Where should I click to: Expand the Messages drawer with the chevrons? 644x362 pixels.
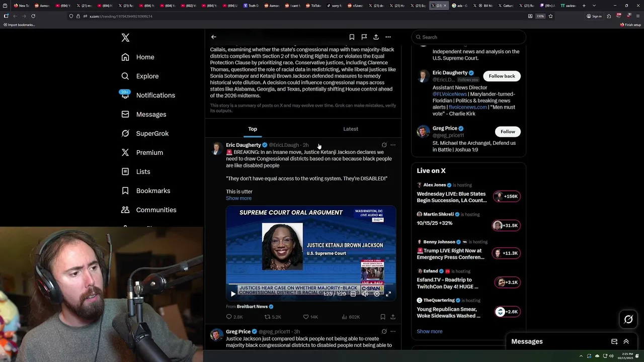point(626,341)
